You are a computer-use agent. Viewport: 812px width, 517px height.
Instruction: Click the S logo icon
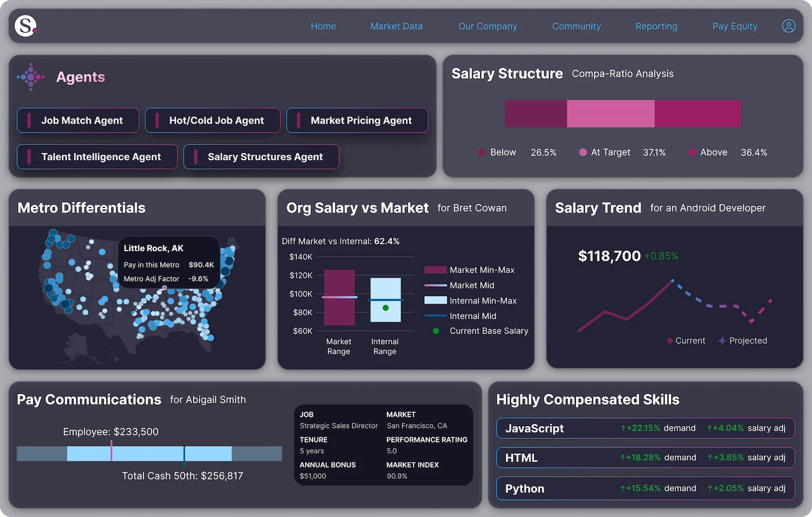coord(26,26)
